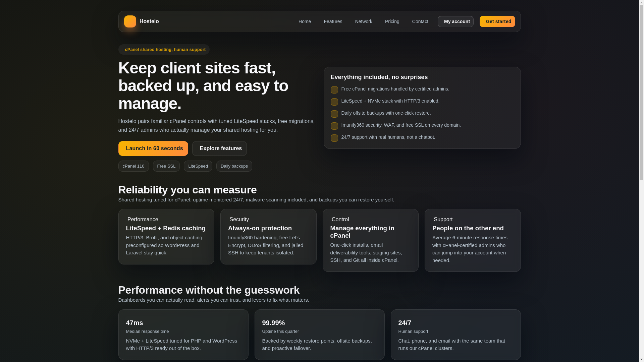Click the 24/7 human support stat

click(x=405, y=323)
